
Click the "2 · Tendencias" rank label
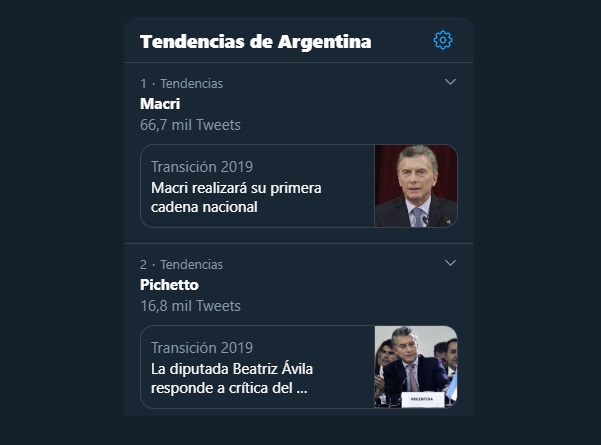181,265
